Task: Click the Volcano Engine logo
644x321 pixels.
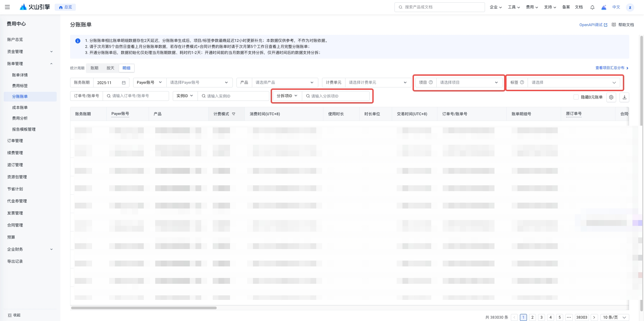Action: (x=35, y=7)
